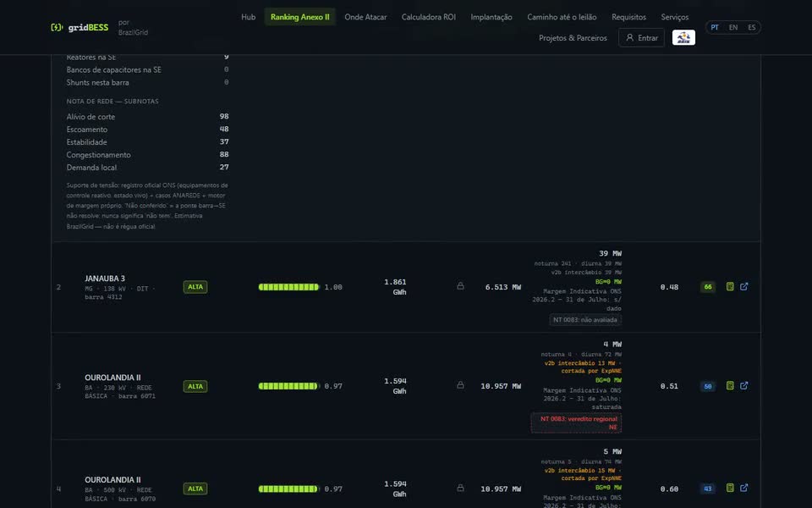Expand the JANAUBA 3 row
Screen dimensions: 812x508
[406, 287]
